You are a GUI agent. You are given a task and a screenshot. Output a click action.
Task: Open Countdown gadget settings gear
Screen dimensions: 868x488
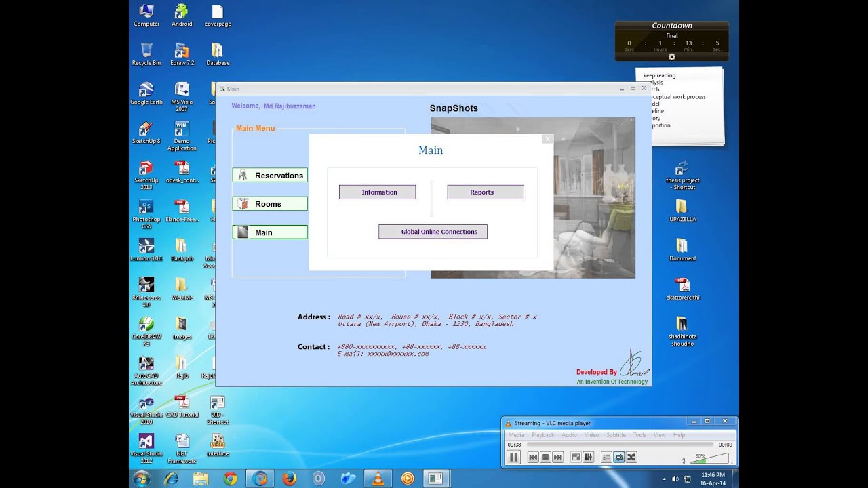coord(672,57)
